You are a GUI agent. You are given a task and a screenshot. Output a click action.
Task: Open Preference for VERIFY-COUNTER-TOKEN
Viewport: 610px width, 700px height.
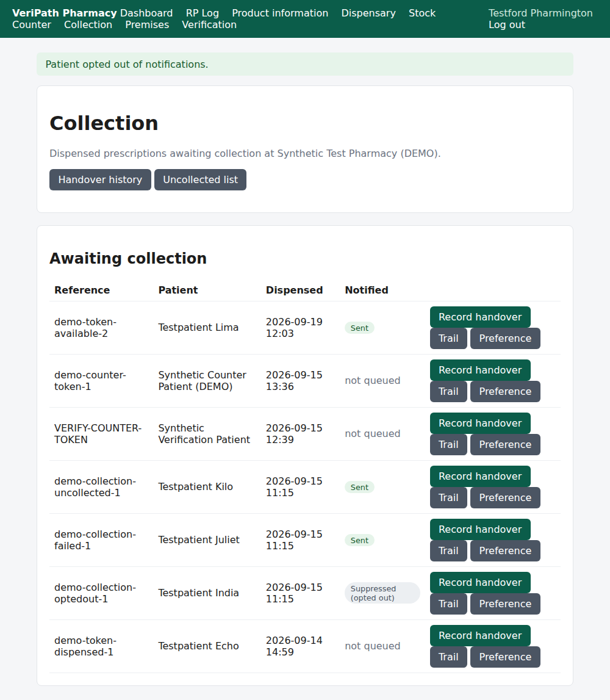tap(505, 445)
